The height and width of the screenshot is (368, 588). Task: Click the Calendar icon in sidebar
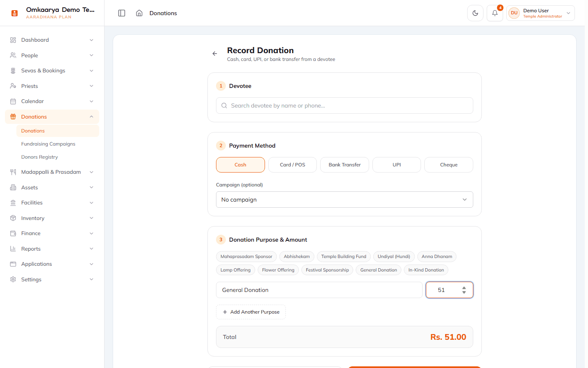pos(13,101)
